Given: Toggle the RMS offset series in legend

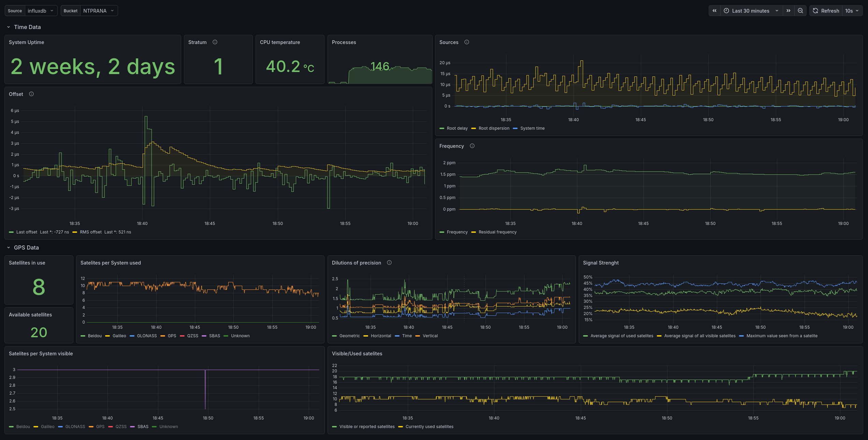Looking at the screenshot, I should coord(91,232).
